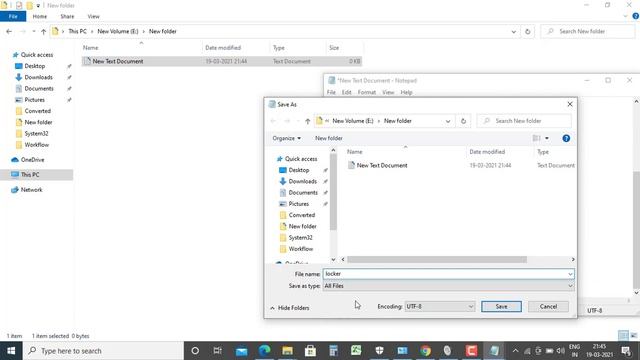Open view options dropdown arrow in Save As

[x=547, y=138]
